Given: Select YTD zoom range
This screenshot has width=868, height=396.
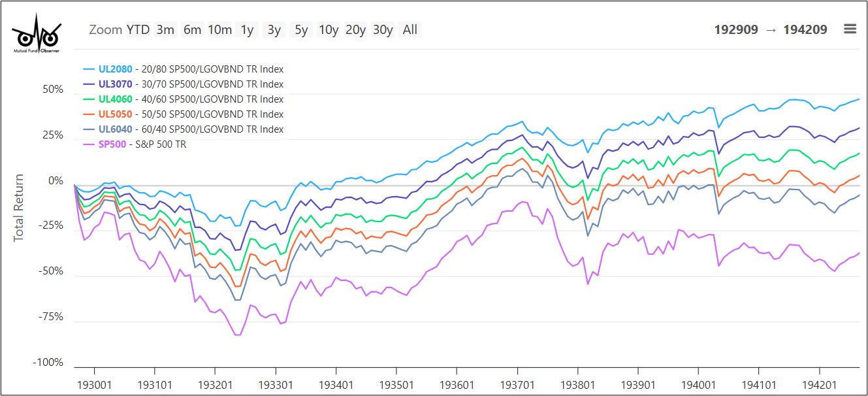Looking at the screenshot, I should 138,29.
